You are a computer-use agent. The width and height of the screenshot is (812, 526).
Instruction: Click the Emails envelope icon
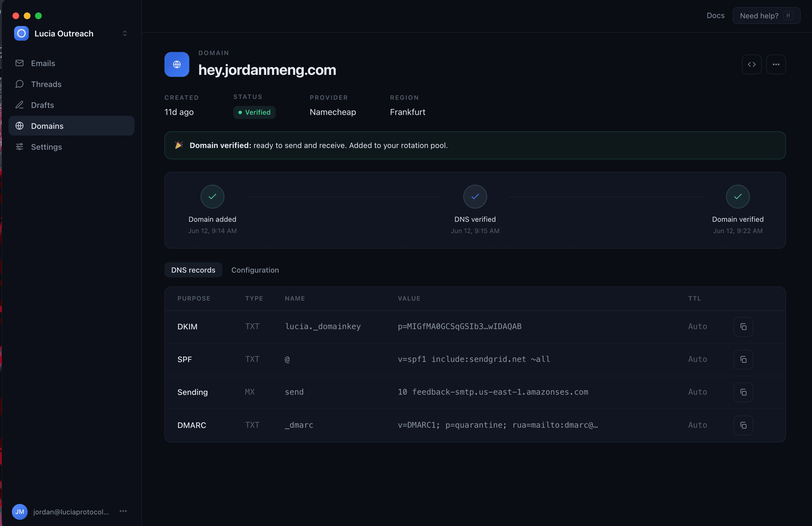(19, 63)
